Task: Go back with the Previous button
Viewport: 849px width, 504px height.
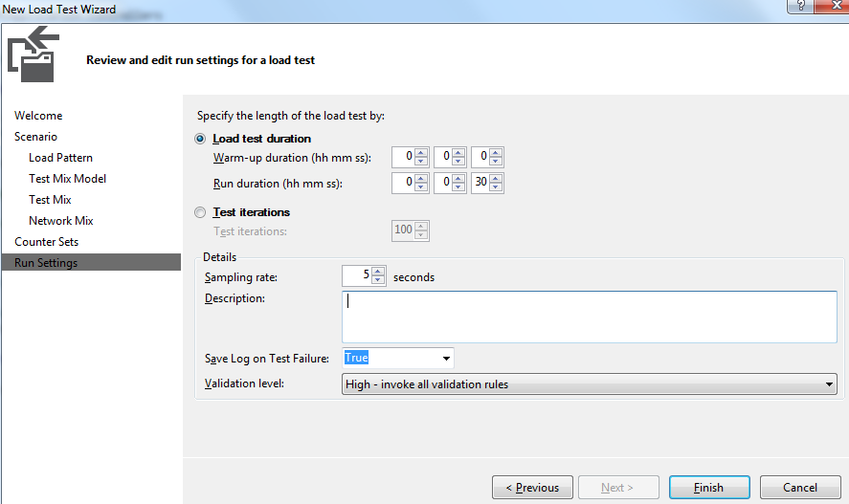Action: pyautogui.click(x=532, y=488)
